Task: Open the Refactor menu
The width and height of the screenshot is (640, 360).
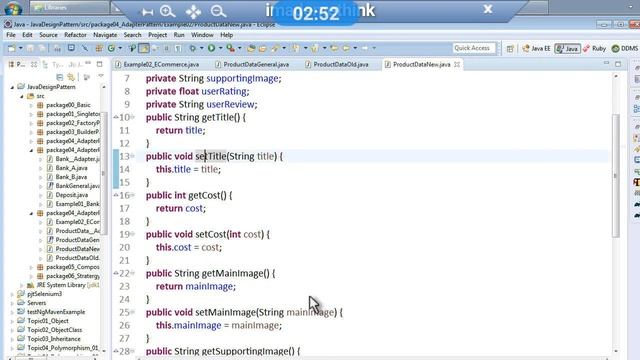Action: (75, 35)
